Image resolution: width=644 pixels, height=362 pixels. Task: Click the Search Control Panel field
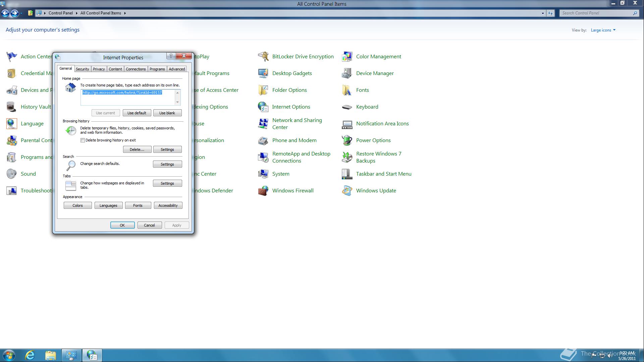(x=595, y=13)
